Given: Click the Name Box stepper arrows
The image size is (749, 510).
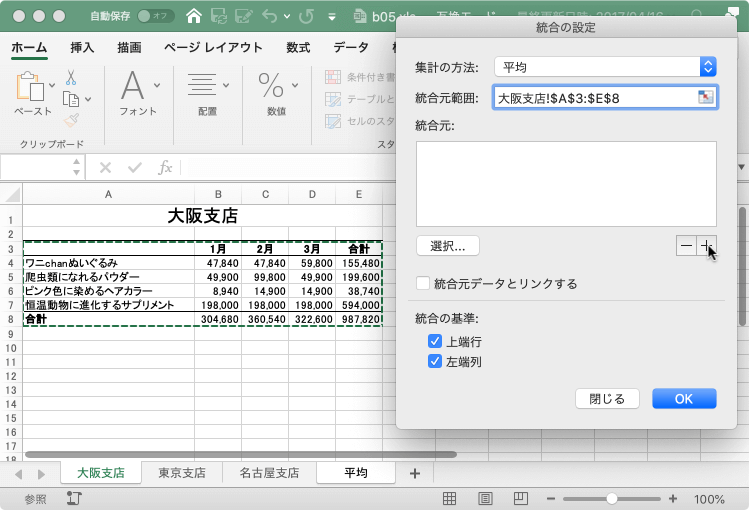Looking at the screenshot, I should 76,167.
